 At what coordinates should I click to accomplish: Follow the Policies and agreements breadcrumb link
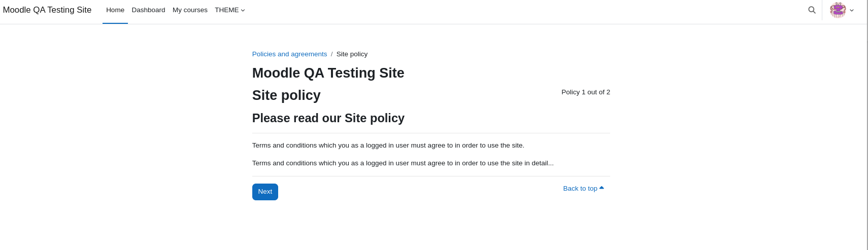[289, 54]
